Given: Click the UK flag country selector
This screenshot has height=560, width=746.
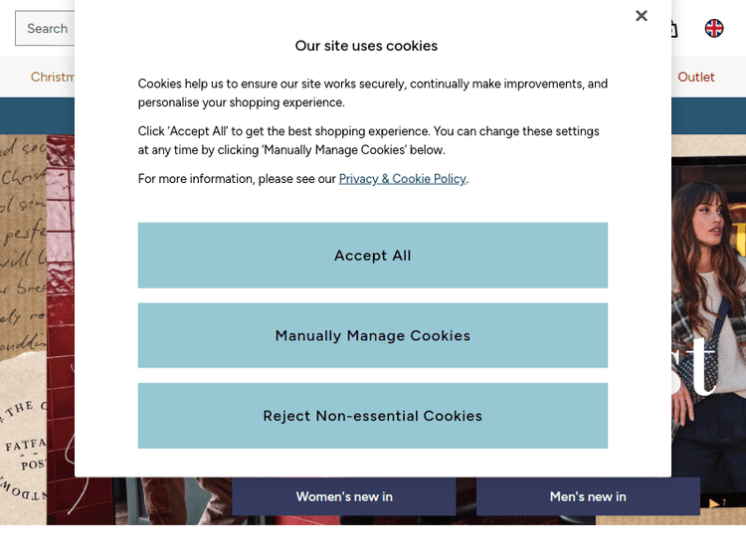Looking at the screenshot, I should tap(714, 28).
